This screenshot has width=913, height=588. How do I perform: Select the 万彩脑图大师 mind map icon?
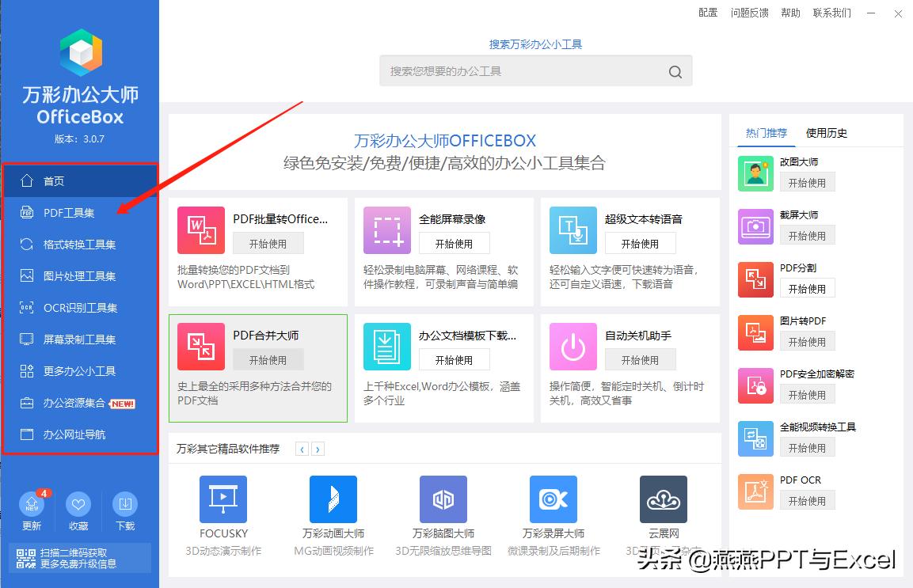(443, 499)
